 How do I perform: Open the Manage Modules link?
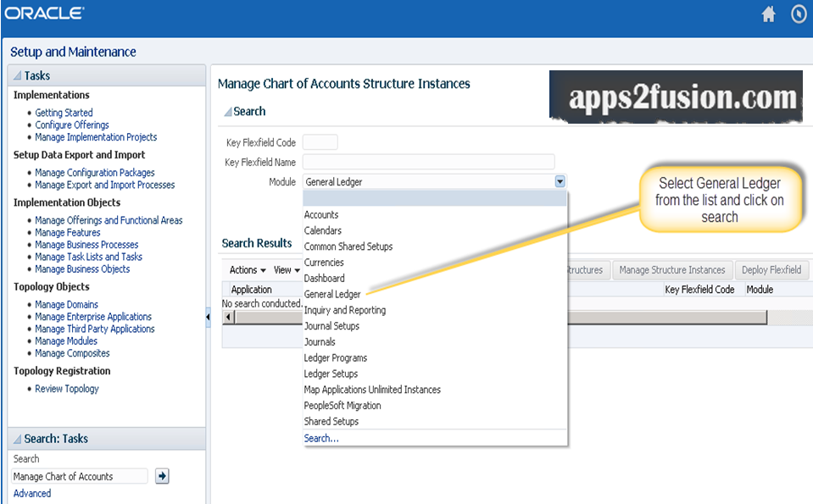(x=66, y=341)
